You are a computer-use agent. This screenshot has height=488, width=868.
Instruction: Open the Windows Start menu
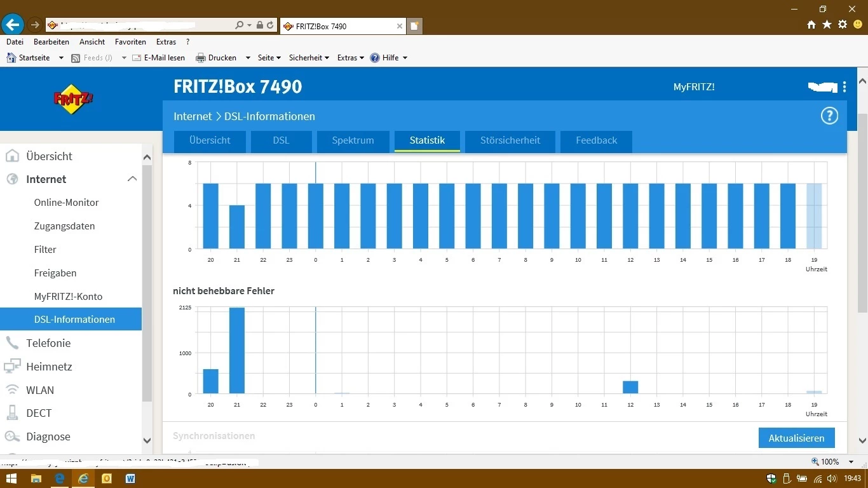[11, 478]
